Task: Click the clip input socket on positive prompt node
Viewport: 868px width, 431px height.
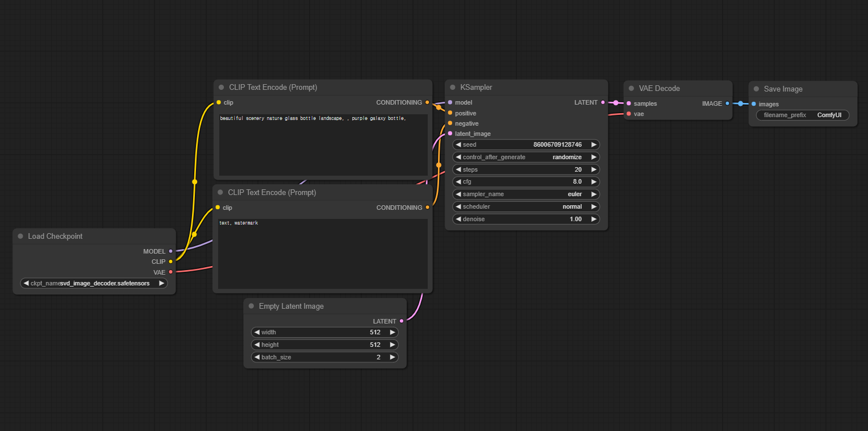Action: (218, 102)
